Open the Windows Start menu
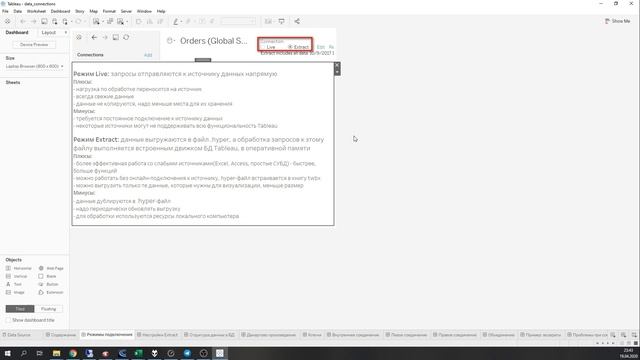 pos(7,353)
